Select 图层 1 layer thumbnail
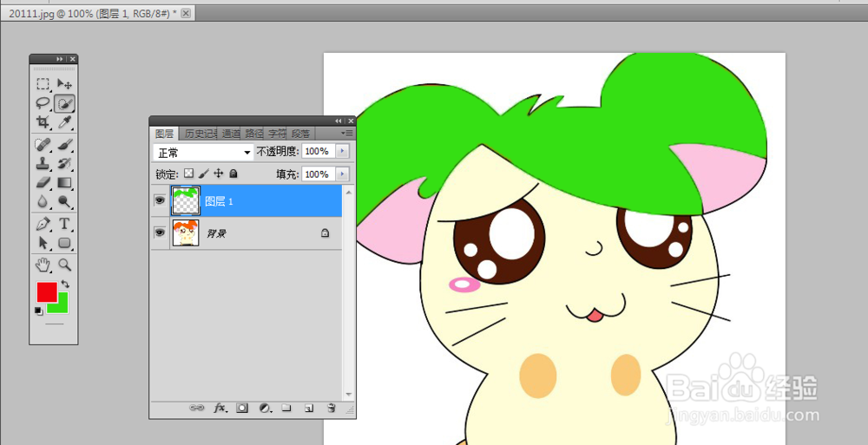 (186, 201)
